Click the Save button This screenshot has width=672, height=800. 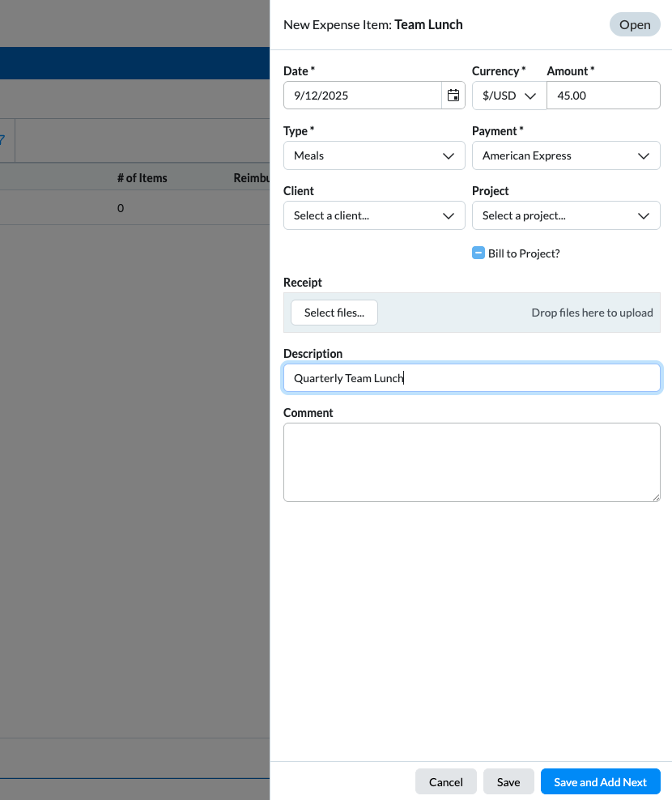pyautogui.click(x=508, y=781)
